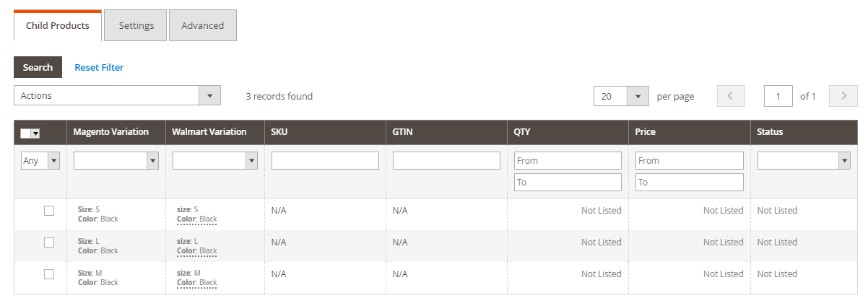
Task: Expand the Status filter dropdown
Action: [803, 161]
